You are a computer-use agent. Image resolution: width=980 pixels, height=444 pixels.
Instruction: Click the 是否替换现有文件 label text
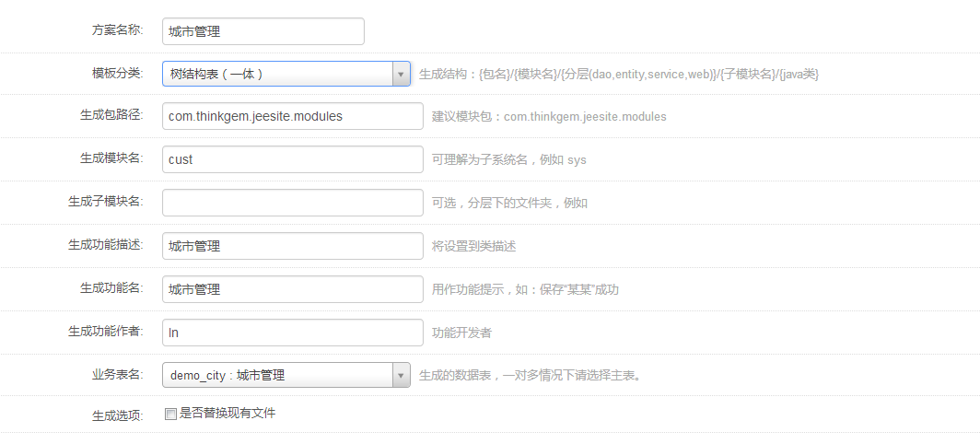click(227, 413)
